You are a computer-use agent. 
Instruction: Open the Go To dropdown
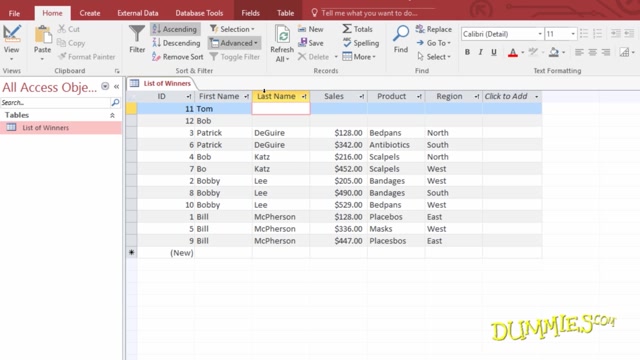click(433, 43)
